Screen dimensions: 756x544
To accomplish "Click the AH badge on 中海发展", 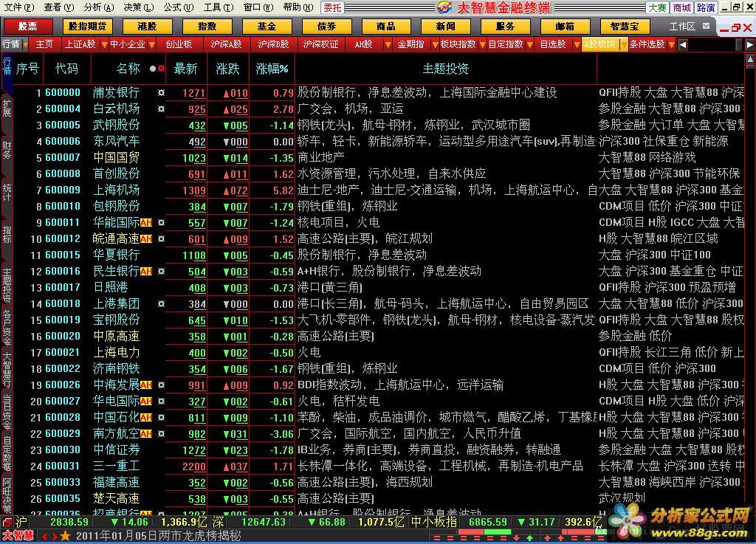I will [146, 385].
